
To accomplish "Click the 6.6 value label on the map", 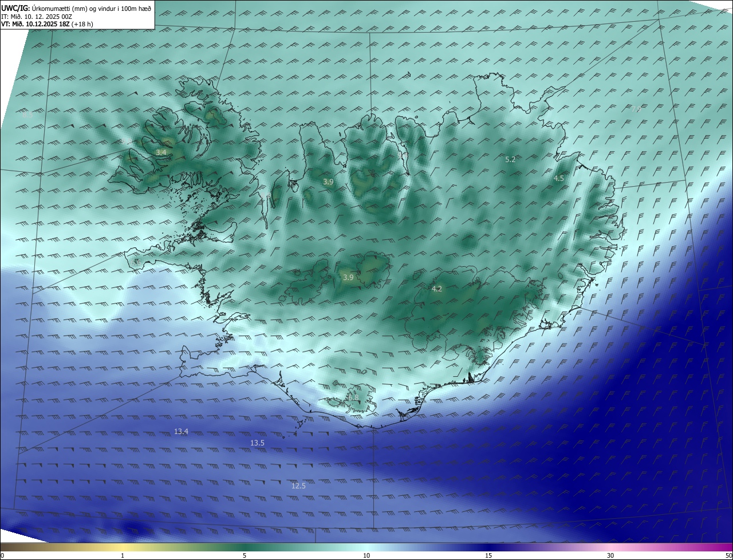I will (136, 262).
